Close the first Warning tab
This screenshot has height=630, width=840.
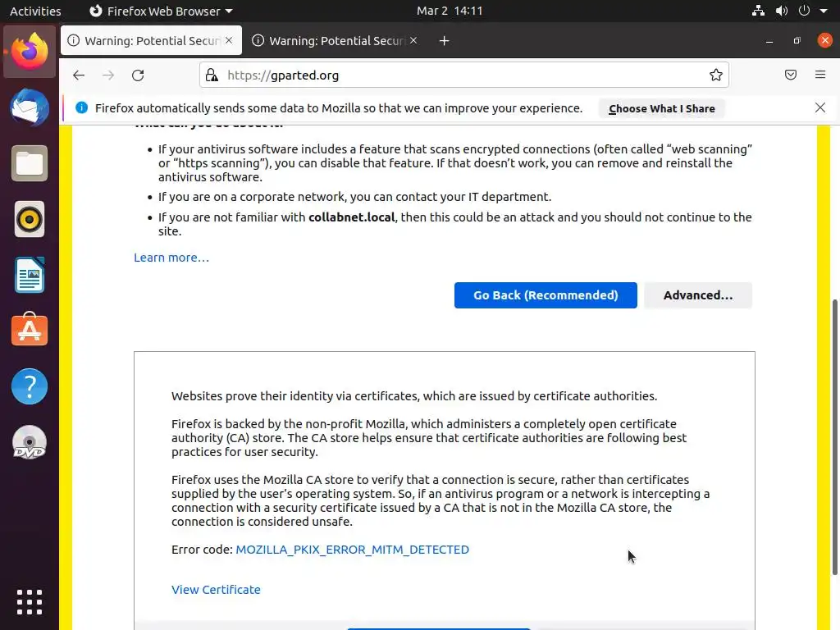(229, 40)
